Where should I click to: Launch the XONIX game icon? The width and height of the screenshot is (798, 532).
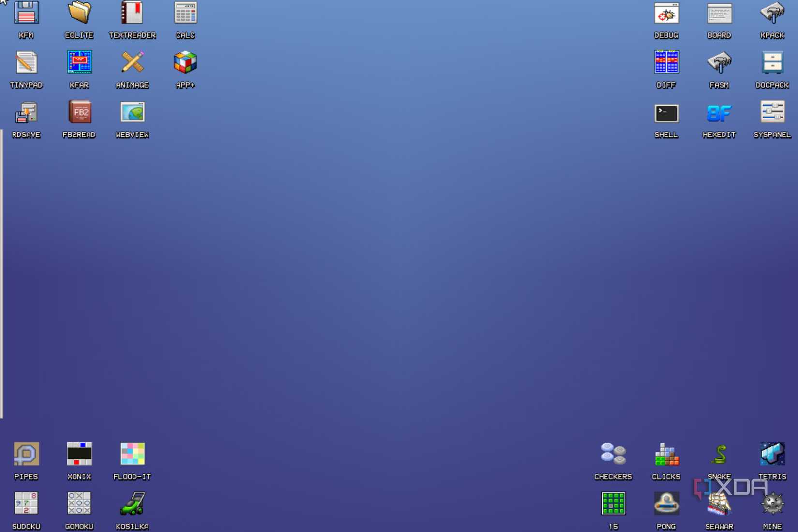(79, 454)
